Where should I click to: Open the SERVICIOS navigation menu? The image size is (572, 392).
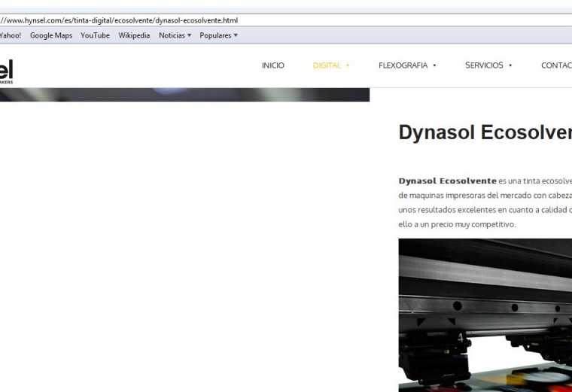click(484, 65)
